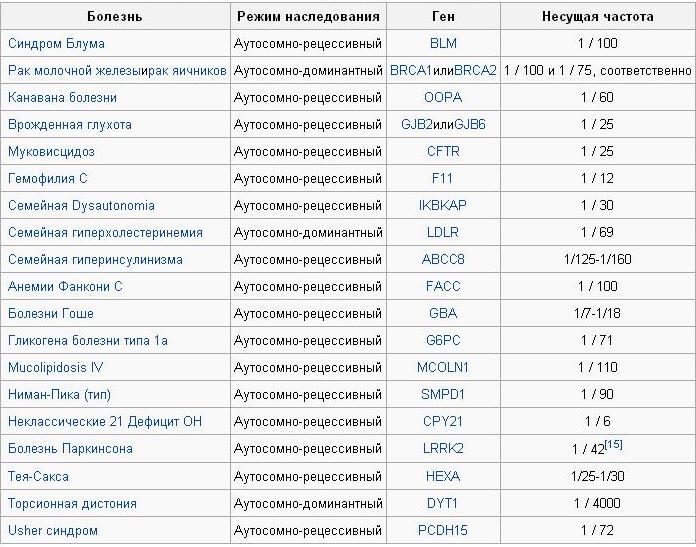Open the Болезнь Паркинсона link

(x=70, y=449)
